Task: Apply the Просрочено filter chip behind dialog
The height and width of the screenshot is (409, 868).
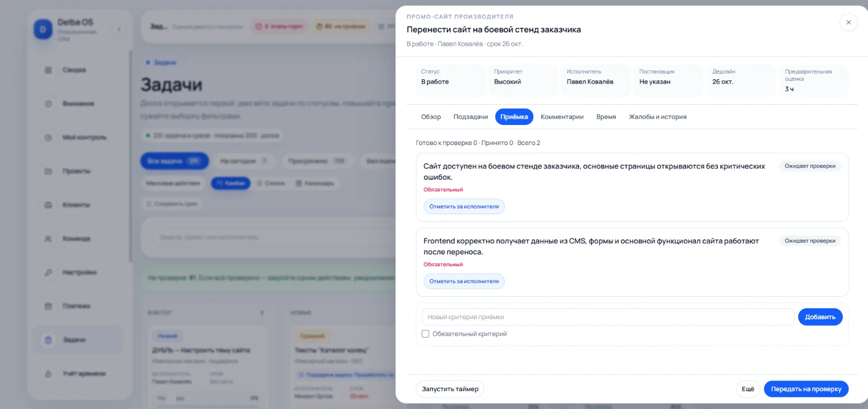Action: [x=318, y=161]
